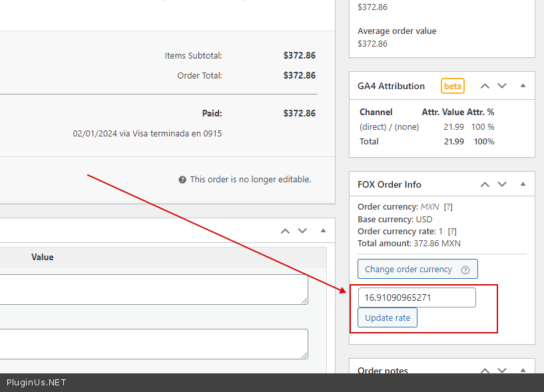Click into the second Value text area
544x392 pixels.
tap(153, 343)
